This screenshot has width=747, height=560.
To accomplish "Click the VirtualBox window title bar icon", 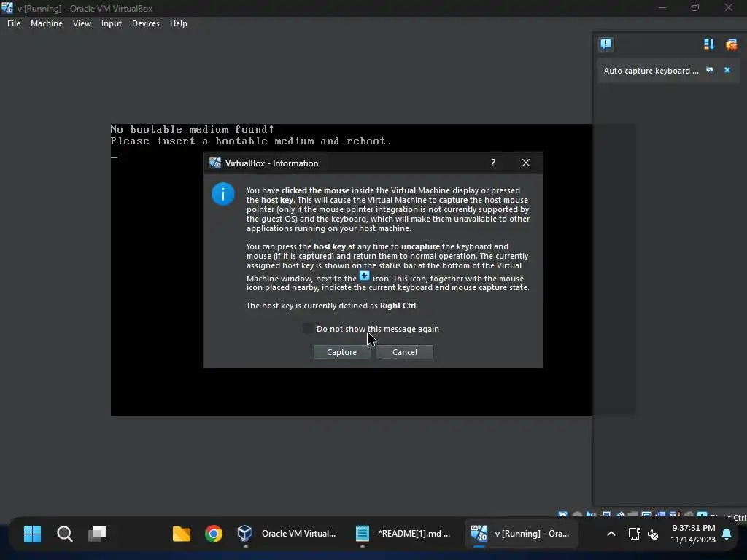I will tap(7, 8).
